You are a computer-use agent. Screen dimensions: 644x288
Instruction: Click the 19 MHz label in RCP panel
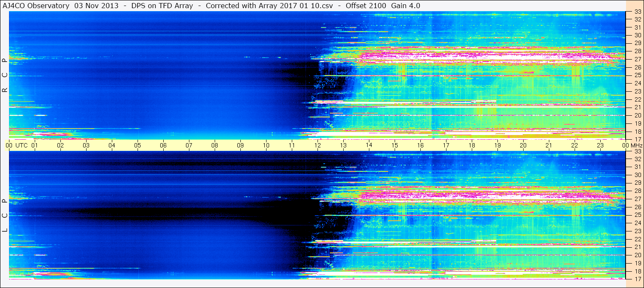click(x=638, y=123)
